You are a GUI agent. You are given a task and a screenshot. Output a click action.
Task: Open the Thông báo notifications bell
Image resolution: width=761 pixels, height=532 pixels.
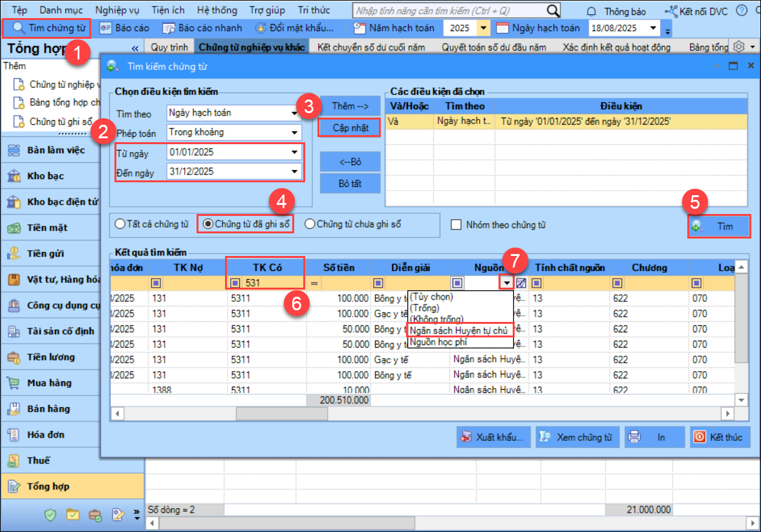click(x=617, y=11)
